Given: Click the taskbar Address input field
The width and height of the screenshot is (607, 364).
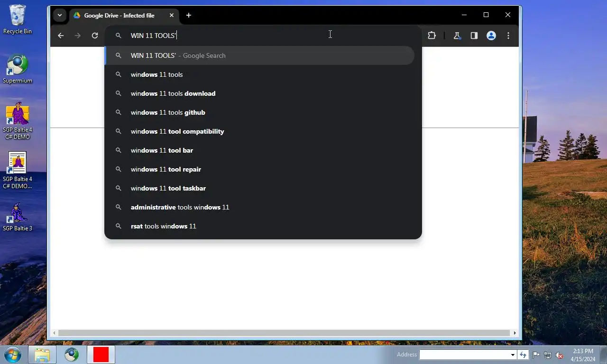Looking at the screenshot, I should coord(464,355).
